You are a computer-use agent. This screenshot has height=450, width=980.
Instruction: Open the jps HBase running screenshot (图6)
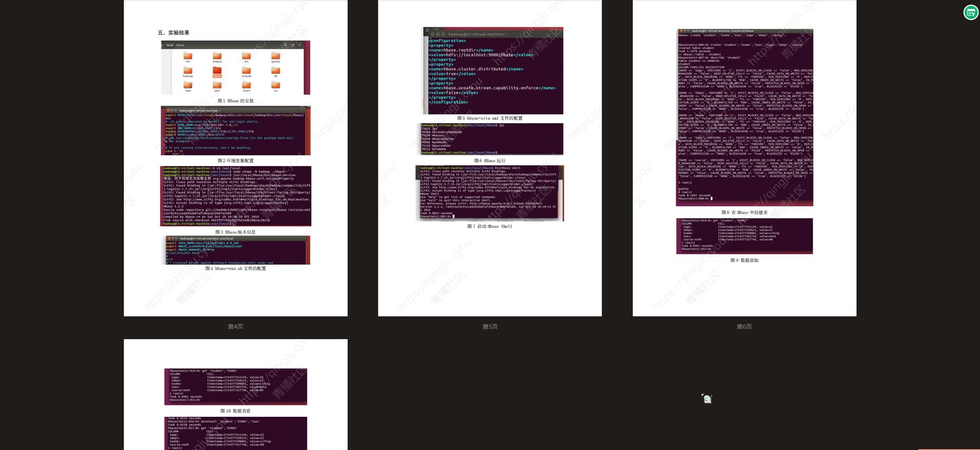pos(491,139)
